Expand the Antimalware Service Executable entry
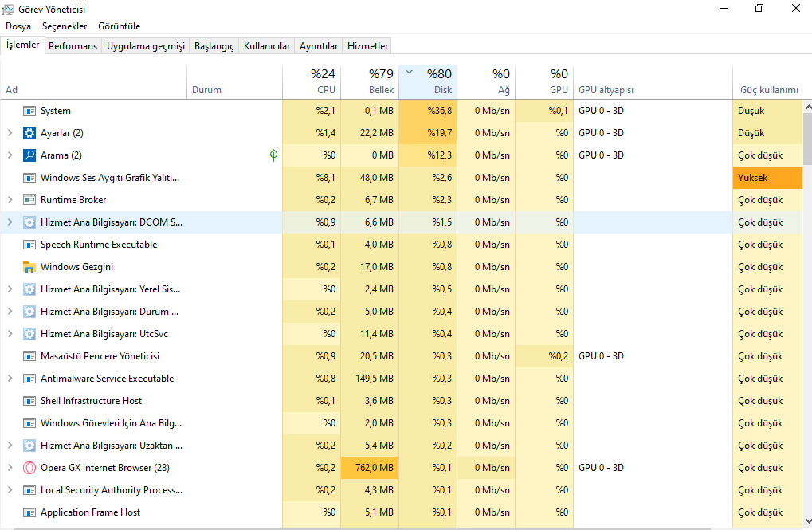Screen dimensions: 812x530 tap(10, 379)
